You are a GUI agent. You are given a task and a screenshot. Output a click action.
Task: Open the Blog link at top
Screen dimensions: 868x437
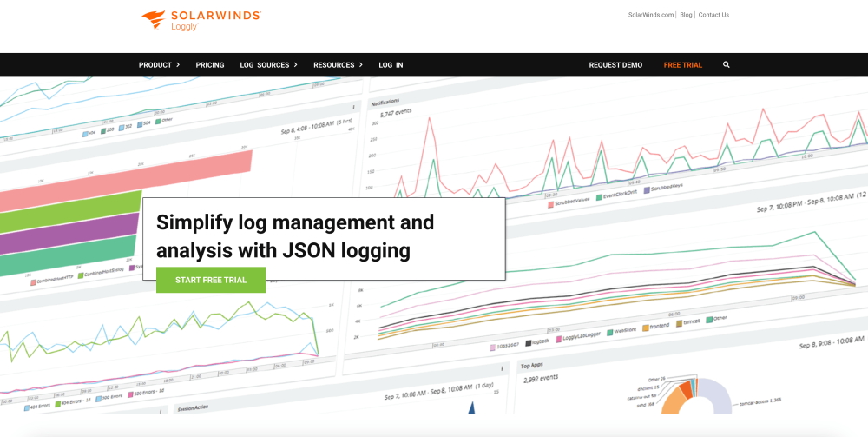686,15
